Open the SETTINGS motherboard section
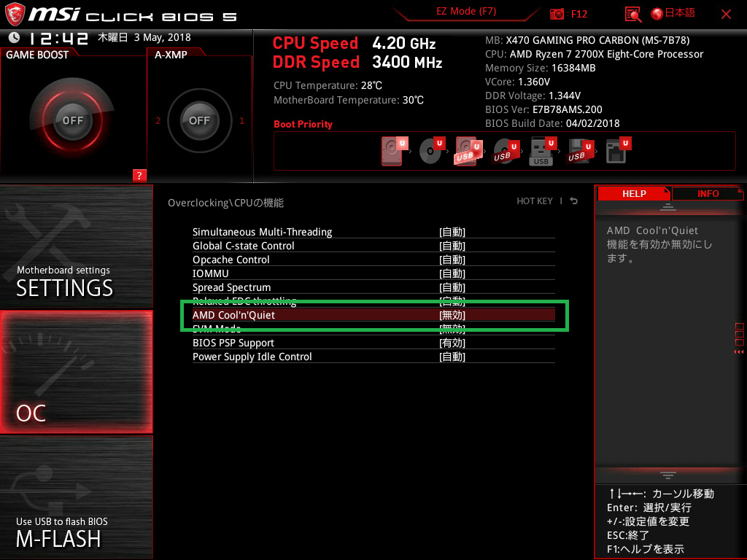The height and width of the screenshot is (560, 747). (x=76, y=246)
